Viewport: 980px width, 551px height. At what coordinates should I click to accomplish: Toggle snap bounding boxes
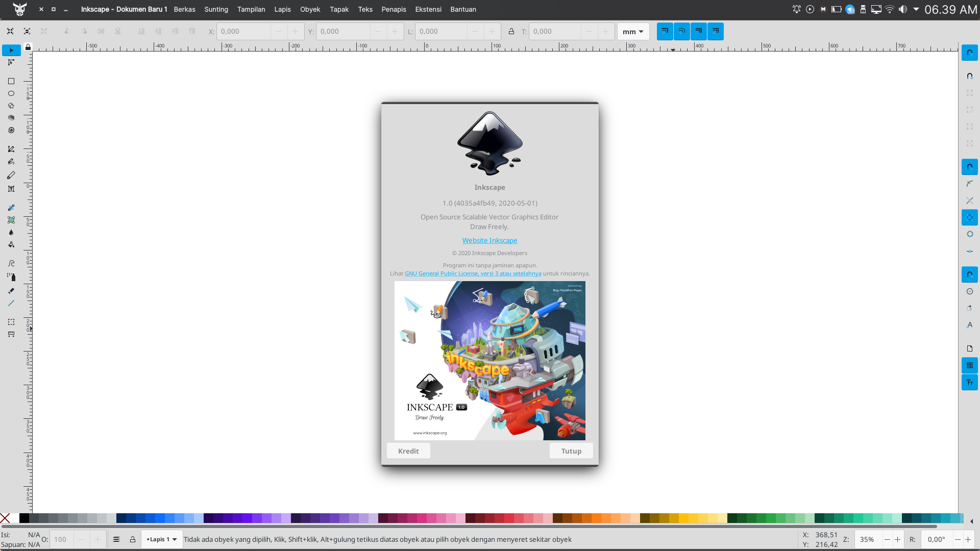coord(970,76)
